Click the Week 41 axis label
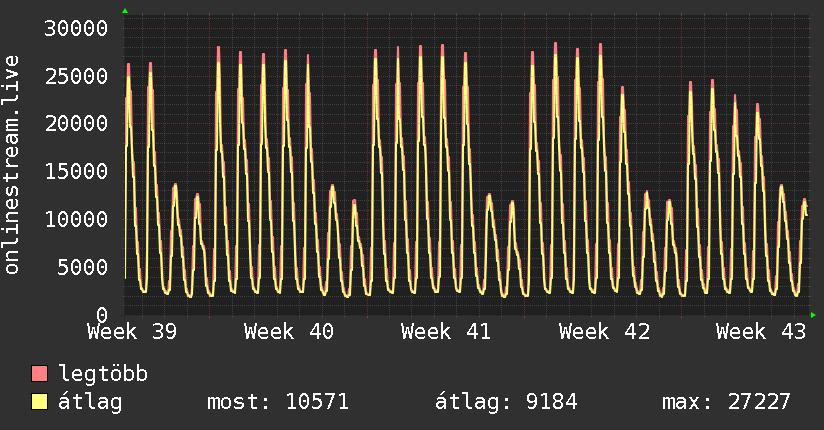The height and width of the screenshot is (430, 824). coord(446,332)
